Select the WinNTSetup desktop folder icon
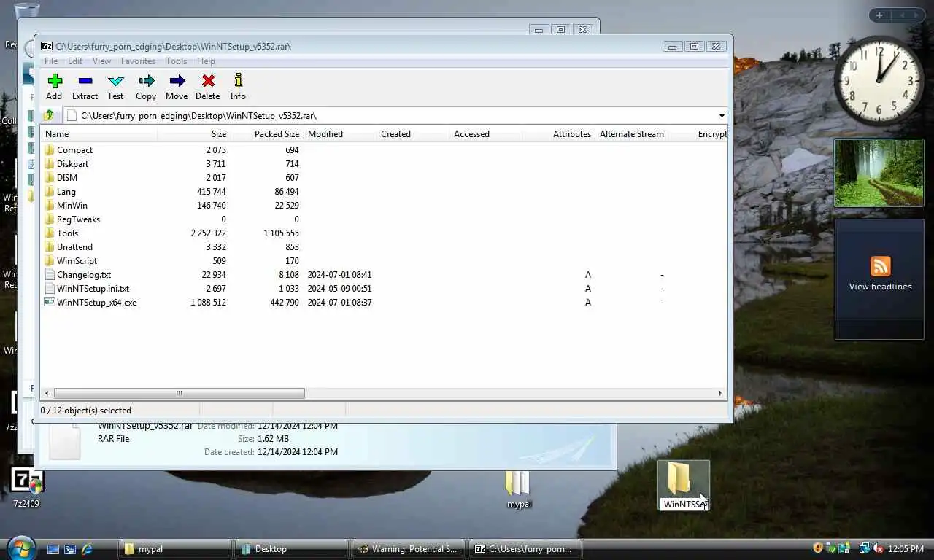Screen dimensions: 934x560 point(680,478)
